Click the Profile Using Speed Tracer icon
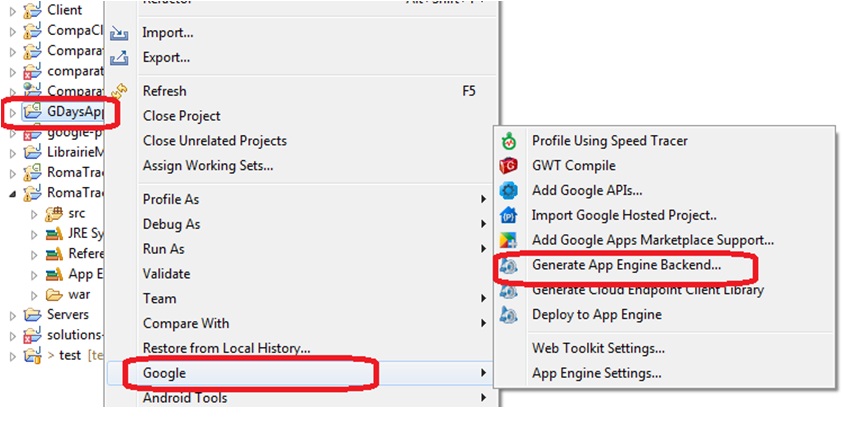 (x=509, y=141)
